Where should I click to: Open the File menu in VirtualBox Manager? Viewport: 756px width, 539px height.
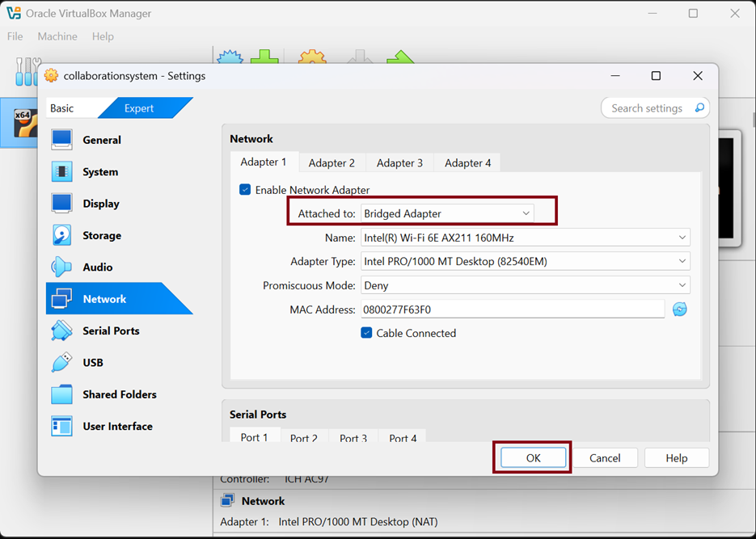coord(15,36)
